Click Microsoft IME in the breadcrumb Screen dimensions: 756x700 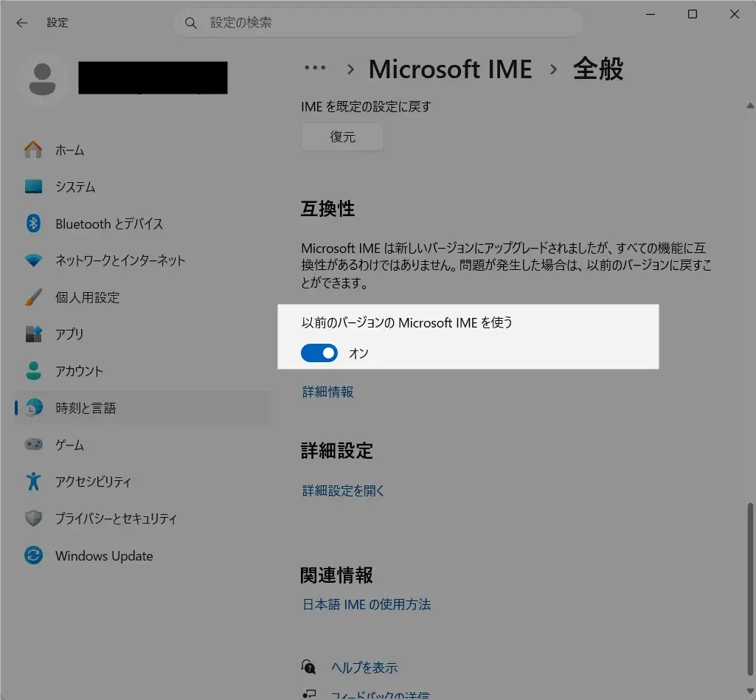(x=451, y=69)
